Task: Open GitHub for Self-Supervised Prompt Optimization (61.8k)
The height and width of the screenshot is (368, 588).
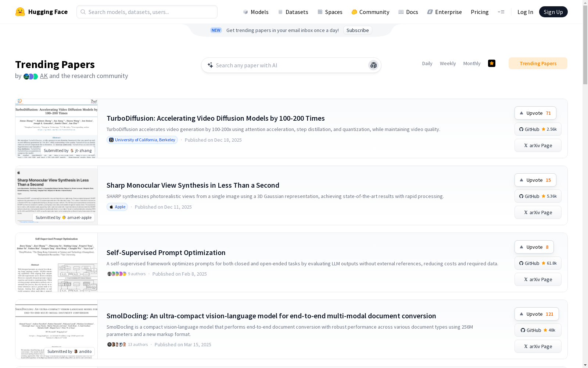Action: tap(538, 263)
